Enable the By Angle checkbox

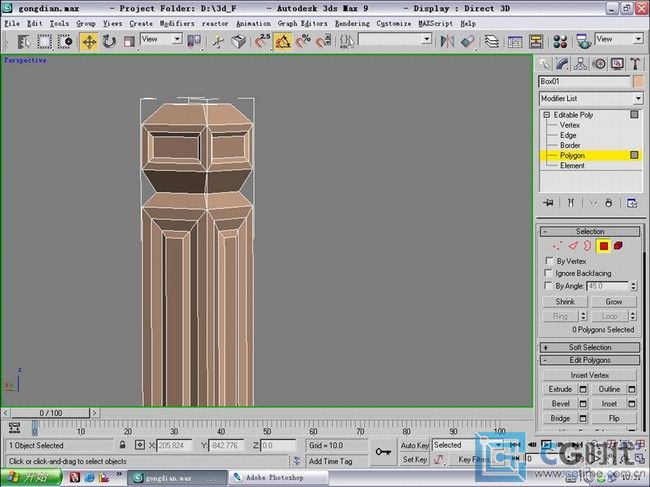tap(549, 286)
